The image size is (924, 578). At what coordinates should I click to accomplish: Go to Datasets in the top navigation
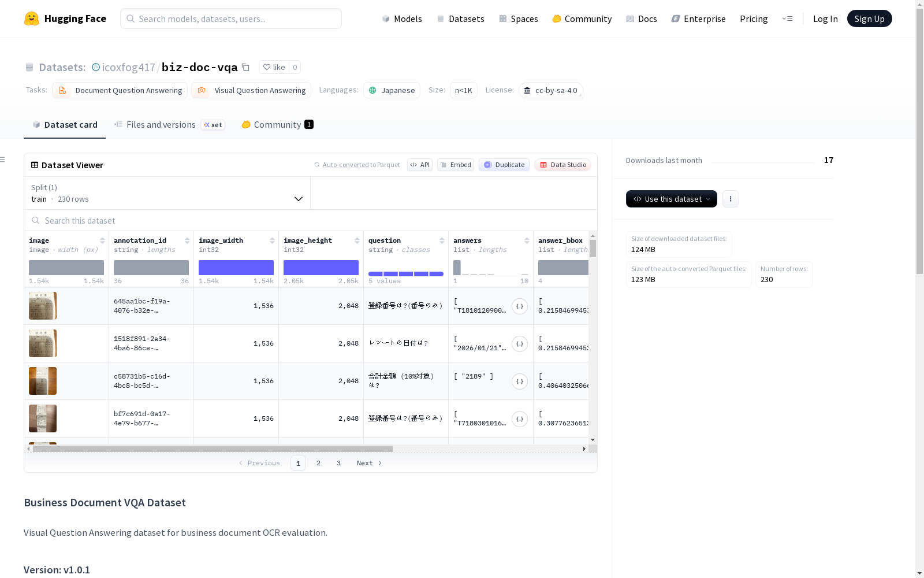coord(460,18)
